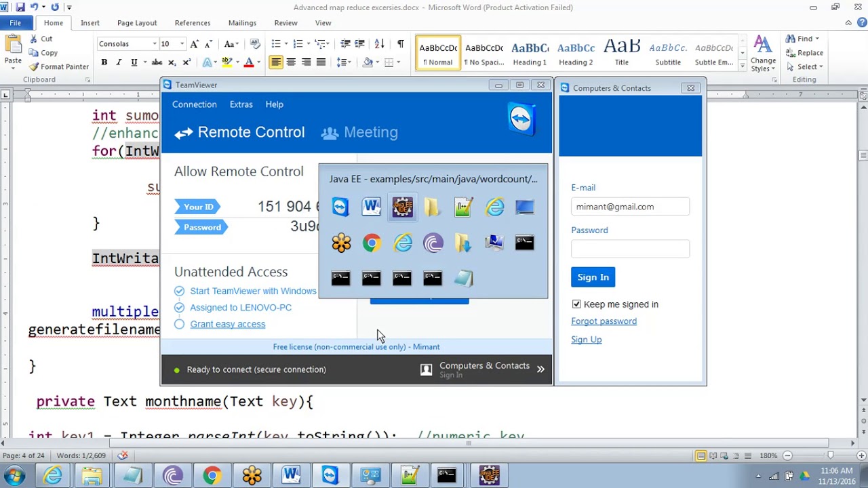
Task: Open Computers & Contacts panel button
Action: pyautogui.click(x=484, y=369)
